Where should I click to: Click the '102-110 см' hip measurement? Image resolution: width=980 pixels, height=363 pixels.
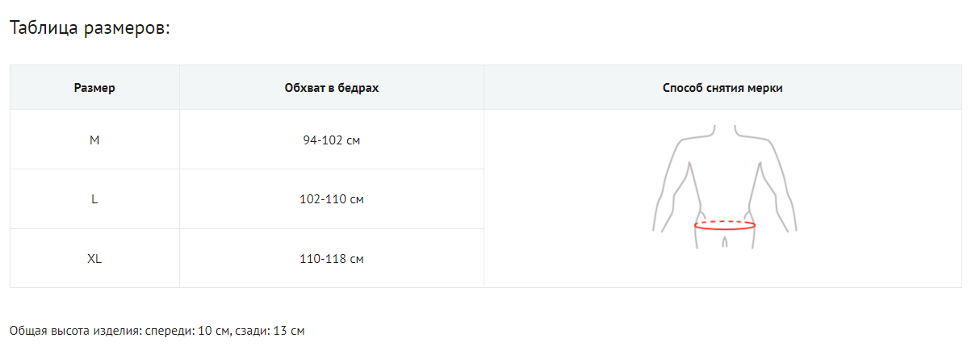point(331,199)
